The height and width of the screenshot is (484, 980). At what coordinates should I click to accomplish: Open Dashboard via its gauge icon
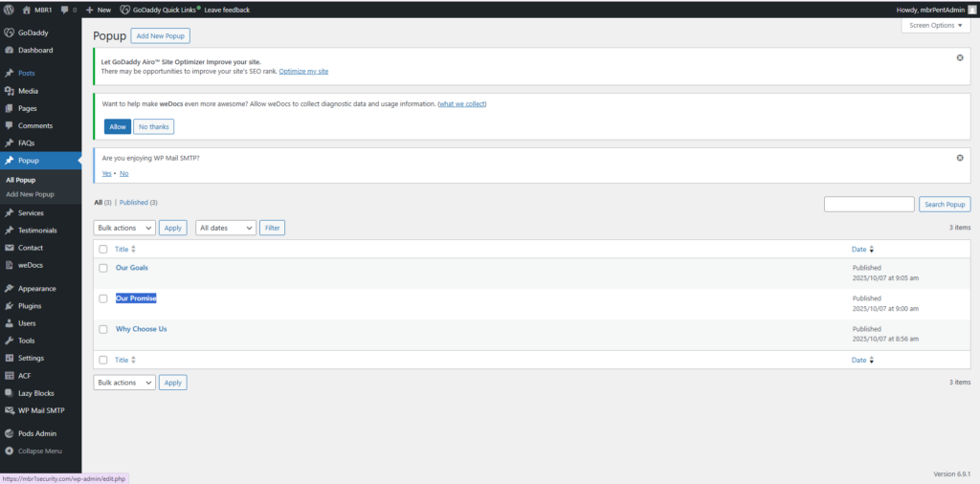click(10, 50)
